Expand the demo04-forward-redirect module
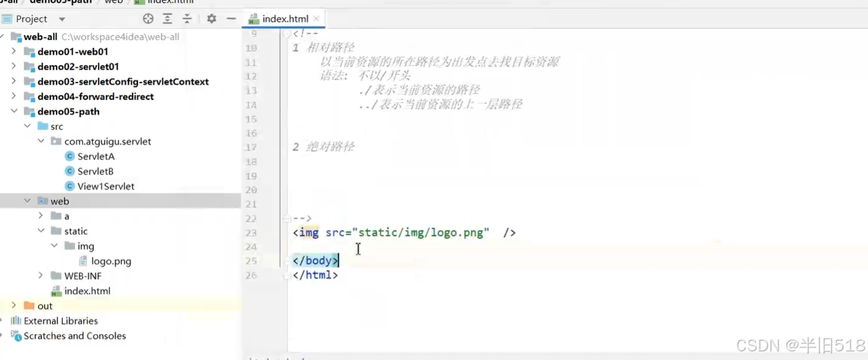 click(x=14, y=97)
